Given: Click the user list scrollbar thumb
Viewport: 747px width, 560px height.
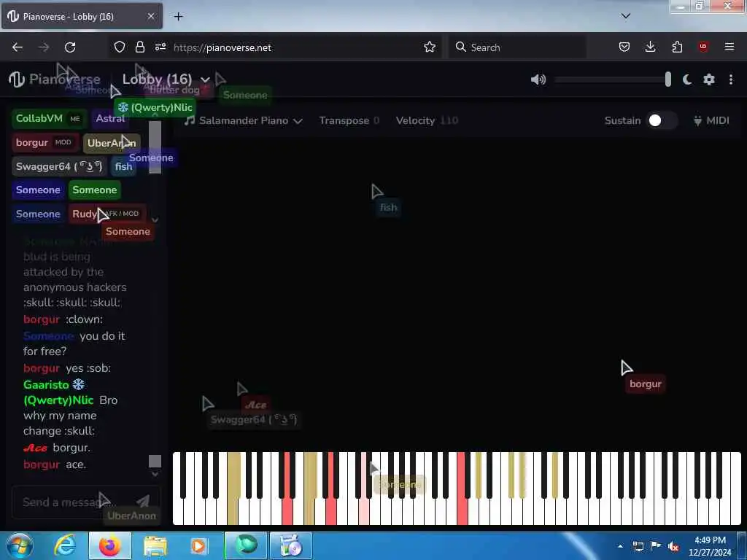Looking at the screenshot, I should 155,147.
